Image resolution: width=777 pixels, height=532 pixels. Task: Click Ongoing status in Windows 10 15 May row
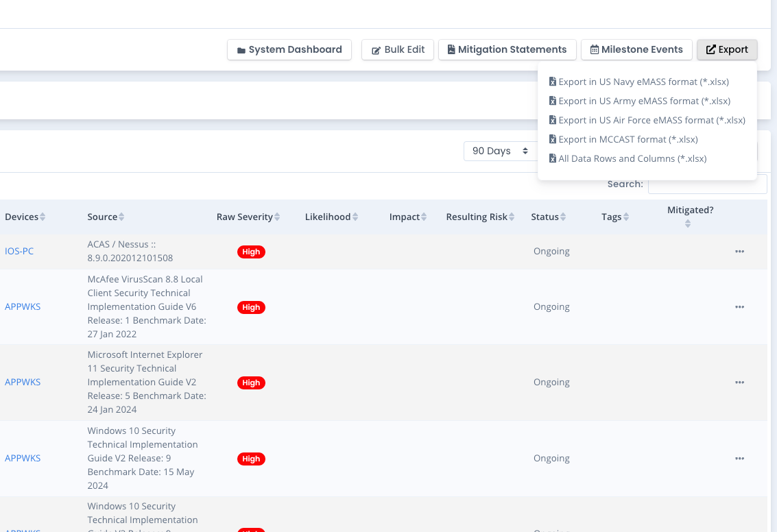coord(551,458)
